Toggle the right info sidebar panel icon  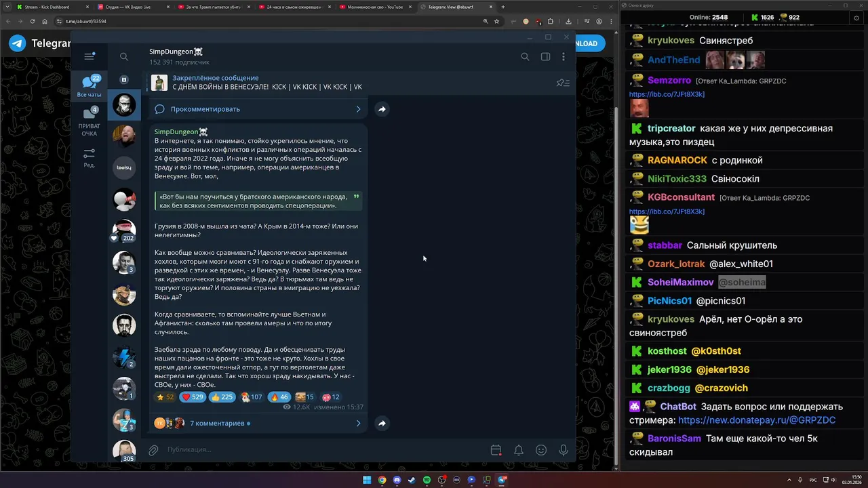coord(545,57)
